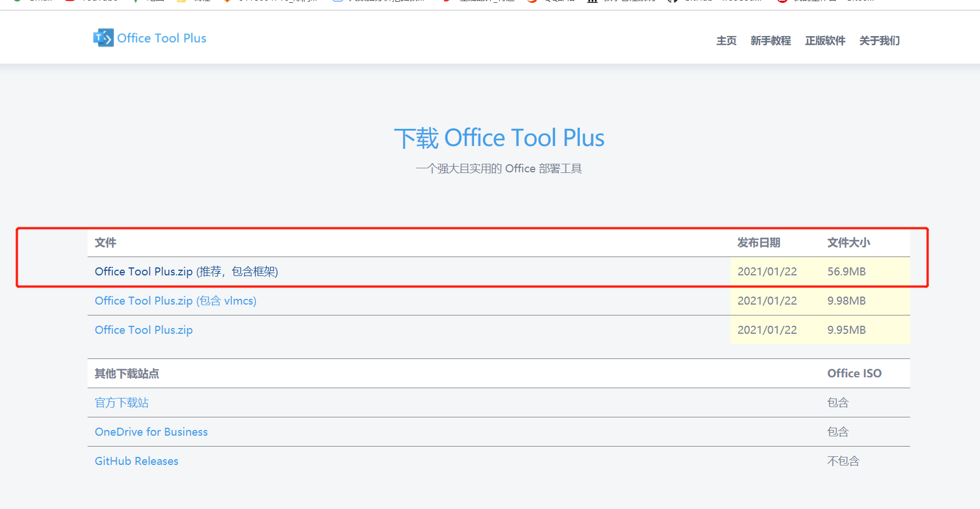Click the subtitle 一个强大且实用的 Office 部署工具
Viewport: 980px width, 509px height.
click(499, 168)
